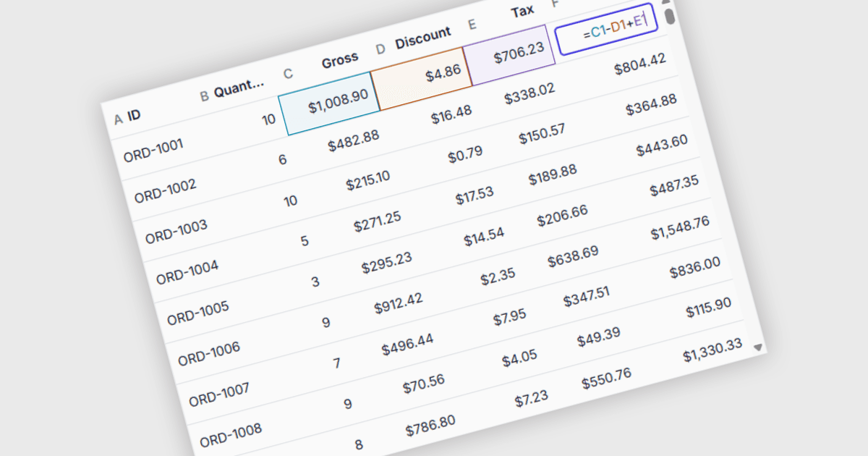
Task: Click total value $836.00
Action: point(695,269)
